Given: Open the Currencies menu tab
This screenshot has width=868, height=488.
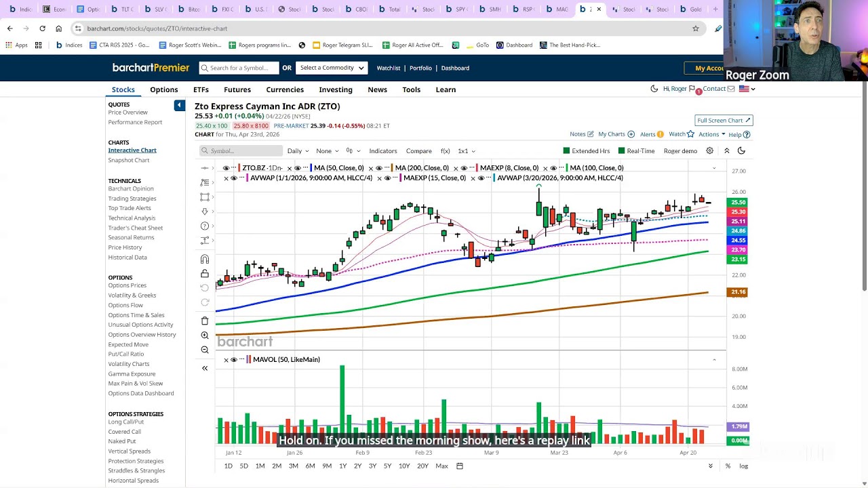Looking at the screenshot, I should tap(285, 89).
